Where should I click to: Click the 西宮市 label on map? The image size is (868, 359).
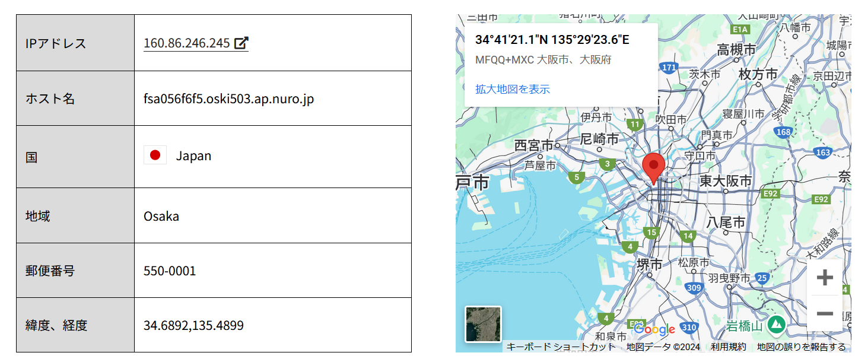[533, 145]
